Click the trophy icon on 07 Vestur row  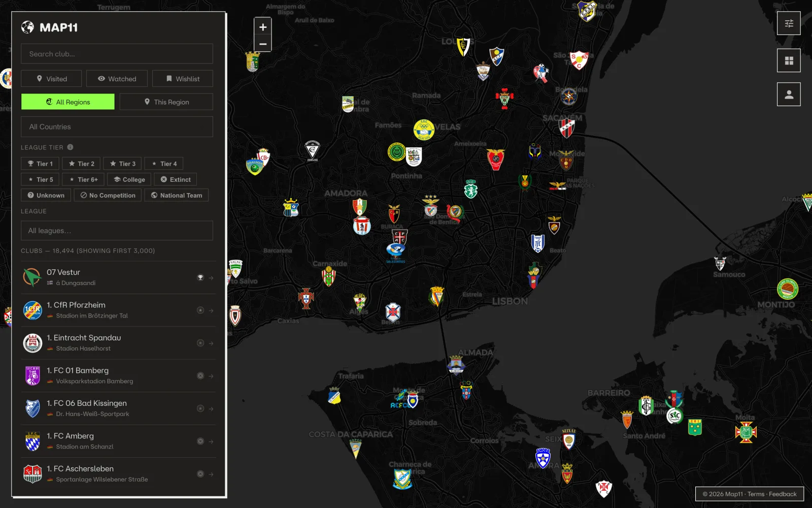(x=200, y=278)
